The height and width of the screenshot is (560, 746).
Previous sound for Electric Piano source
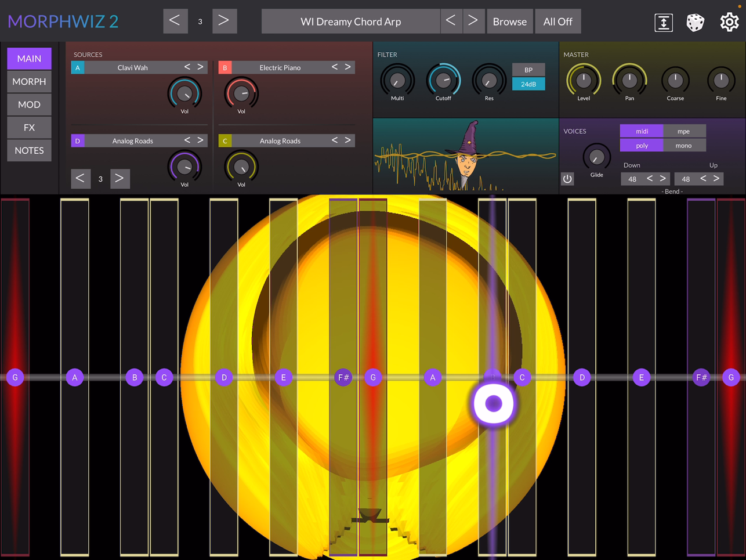[335, 67]
